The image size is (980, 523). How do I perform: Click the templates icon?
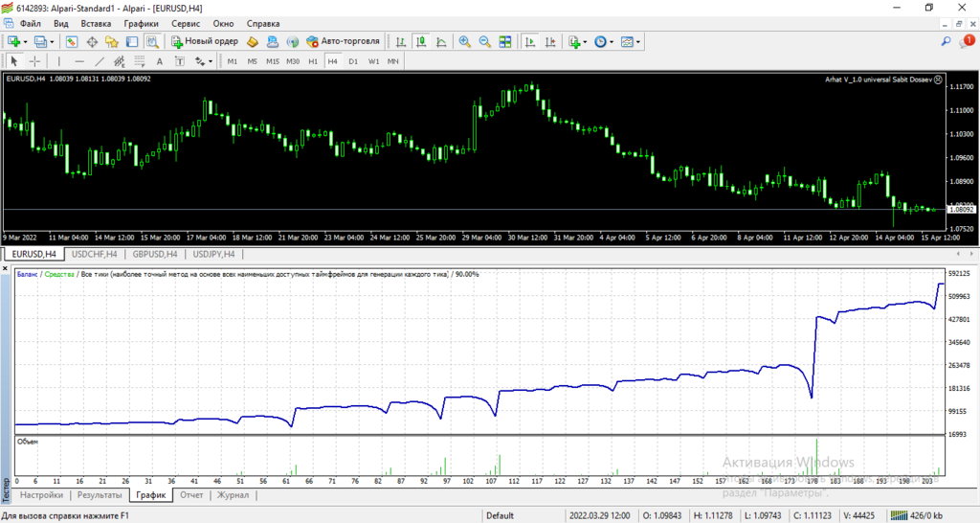627,42
